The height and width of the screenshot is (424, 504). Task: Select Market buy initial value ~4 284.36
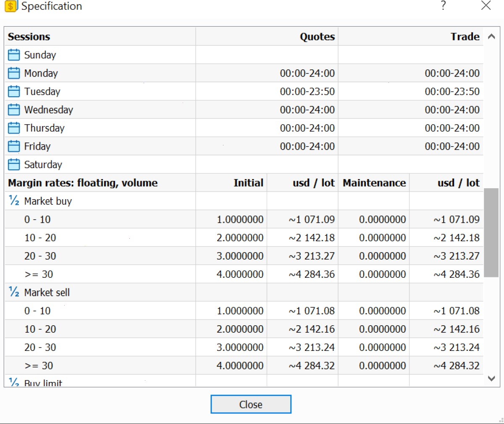point(312,274)
